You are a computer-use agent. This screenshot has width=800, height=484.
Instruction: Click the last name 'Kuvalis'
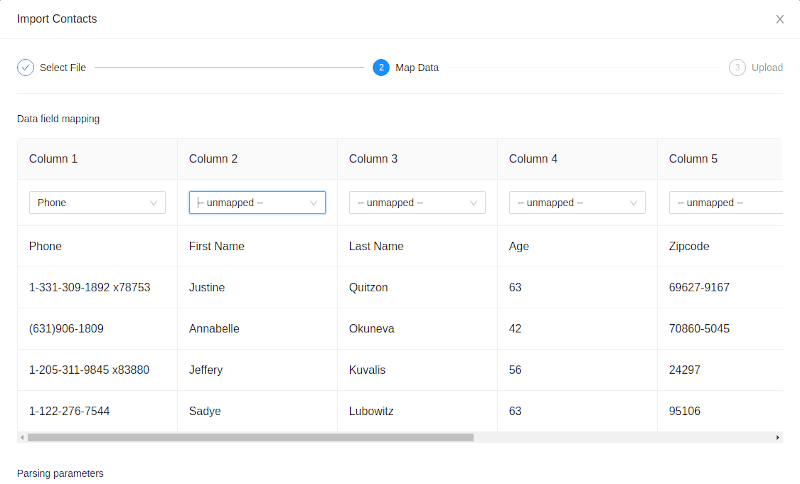(367, 370)
